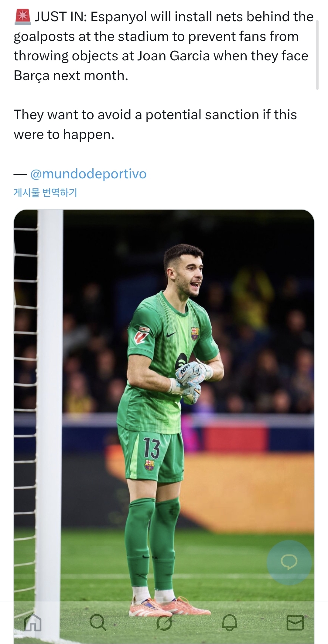Tap the Barça crest on the jersey
Viewport: 328px width, 644px height.
point(195,333)
